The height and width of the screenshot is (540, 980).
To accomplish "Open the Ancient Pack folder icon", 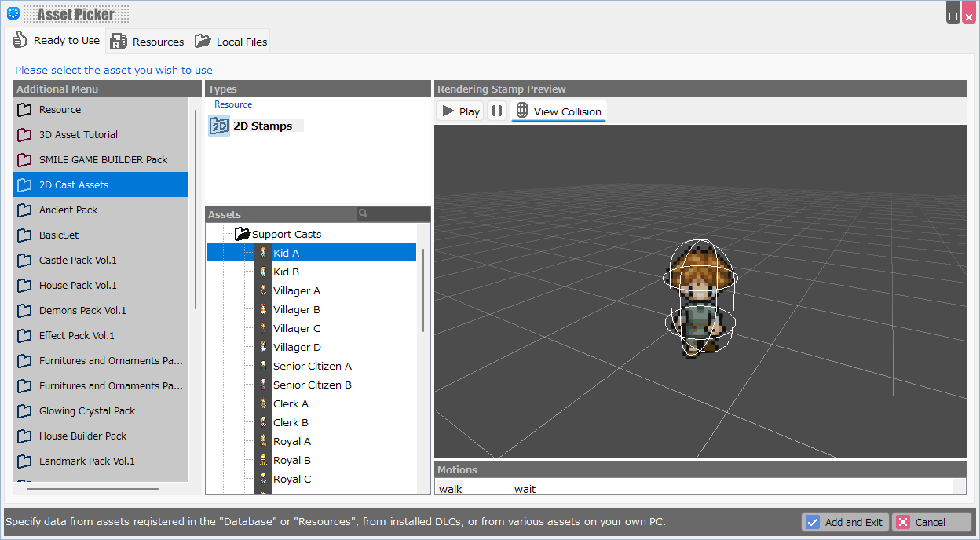I will click(x=24, y=210).
